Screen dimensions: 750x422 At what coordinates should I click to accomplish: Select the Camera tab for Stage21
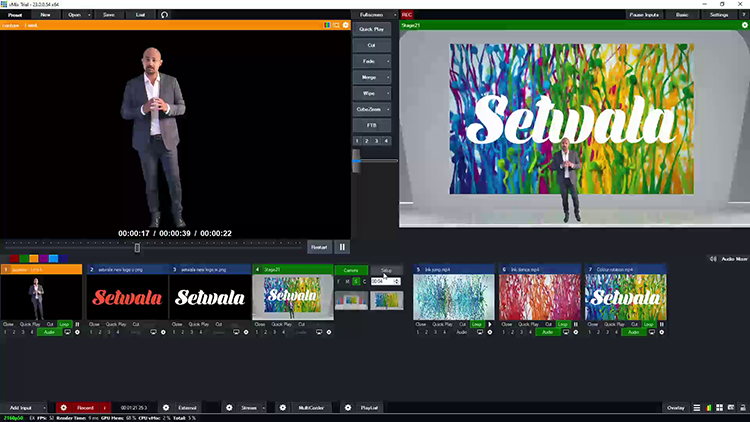coord(351,270)
